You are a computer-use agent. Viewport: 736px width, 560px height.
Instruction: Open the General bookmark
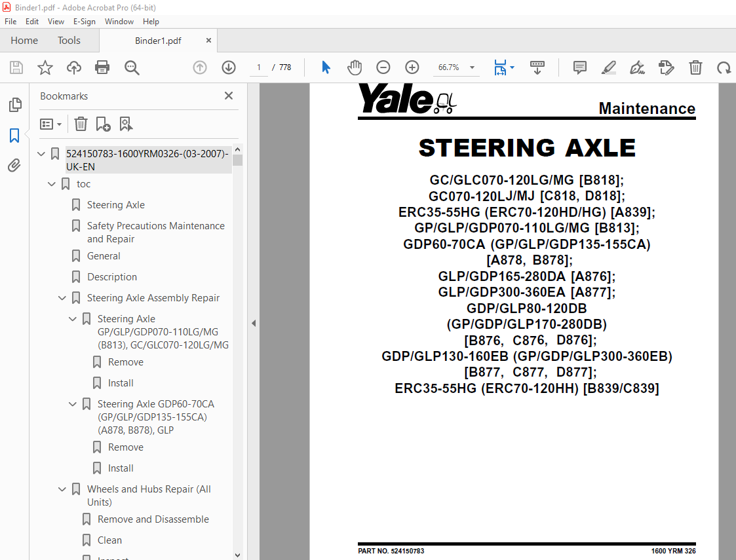pyautogui.click(x=104, y=256)
